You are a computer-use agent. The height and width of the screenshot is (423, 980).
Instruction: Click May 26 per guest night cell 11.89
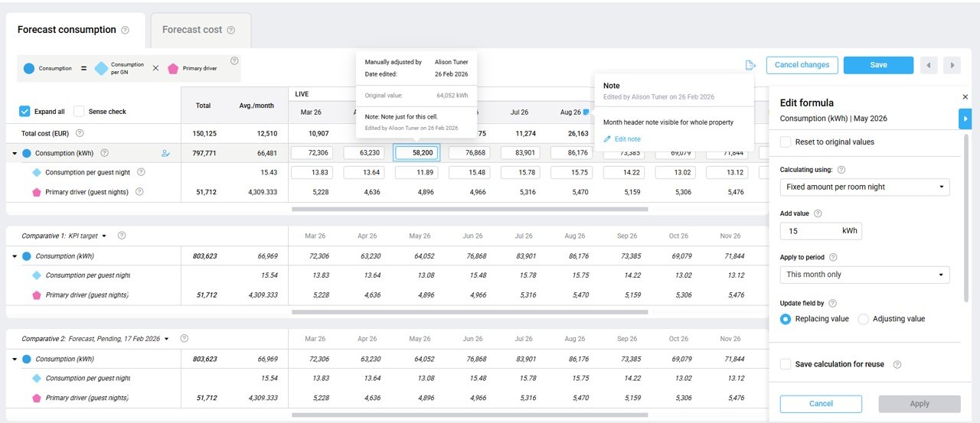[x=417, y=173]
